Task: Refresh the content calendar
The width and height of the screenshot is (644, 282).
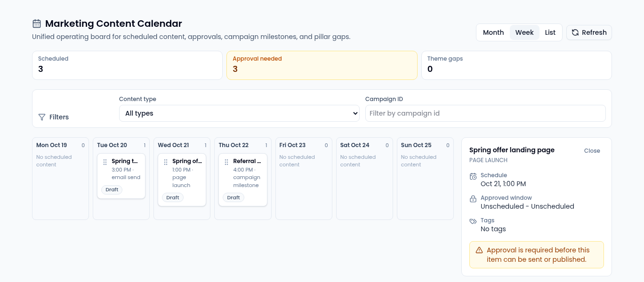Action: click(589, 32)
